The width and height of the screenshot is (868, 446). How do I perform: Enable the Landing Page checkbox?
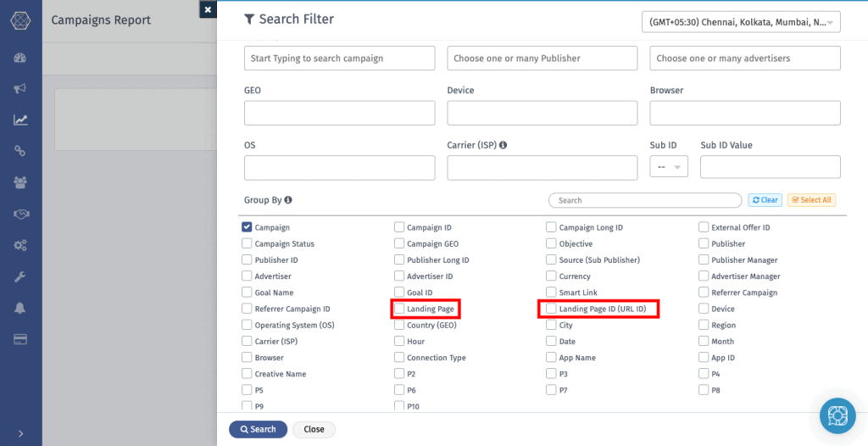coord(399,309)
